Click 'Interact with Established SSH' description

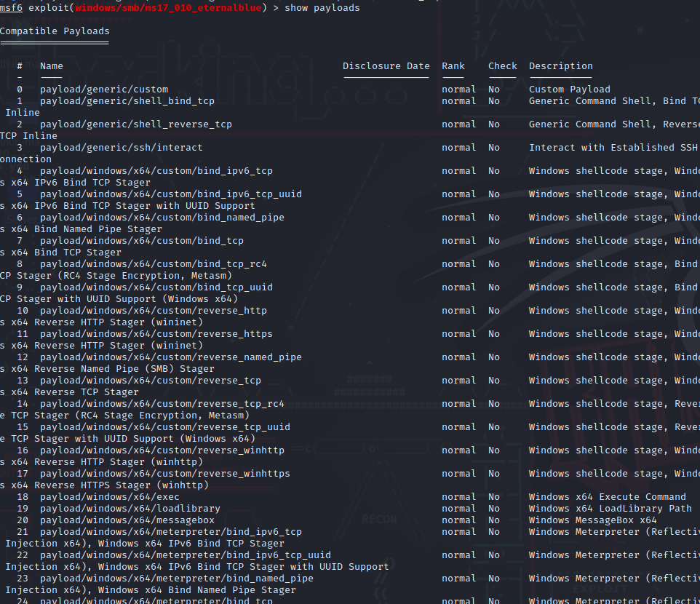613,147
